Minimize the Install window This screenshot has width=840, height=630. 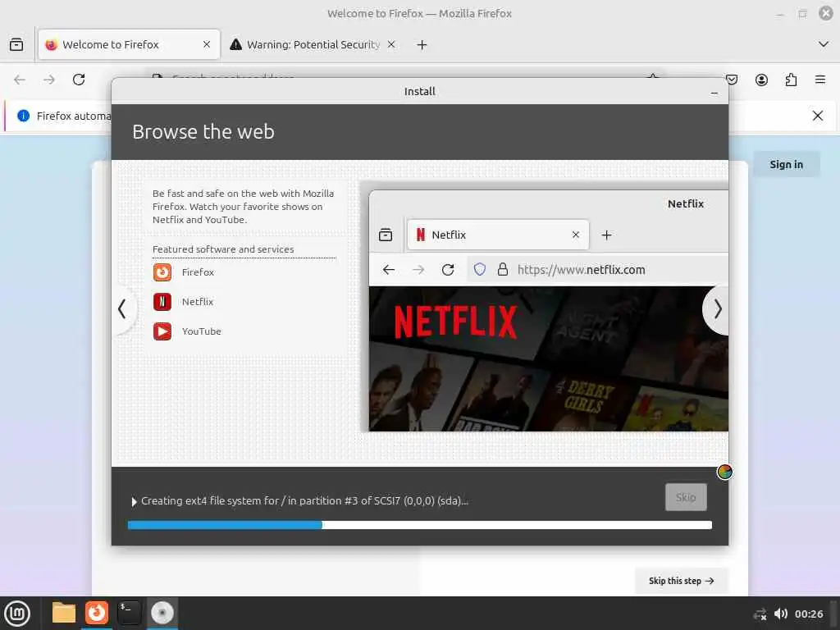714,92
